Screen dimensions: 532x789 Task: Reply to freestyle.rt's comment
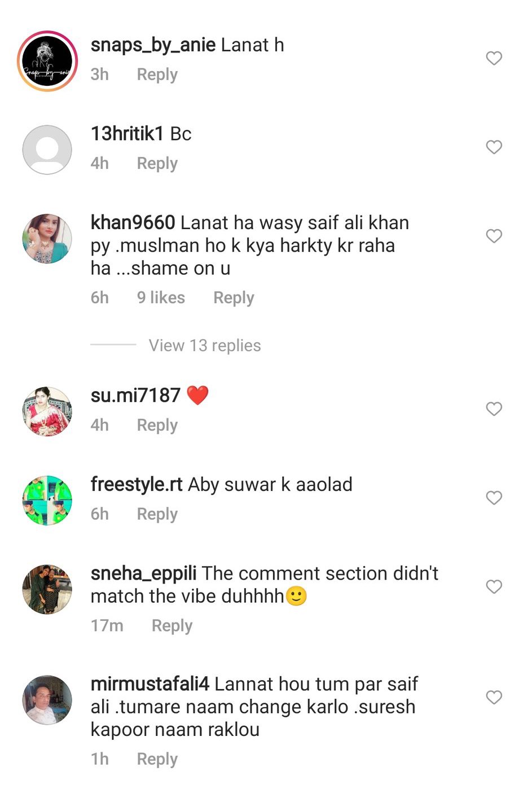point(157,514)
